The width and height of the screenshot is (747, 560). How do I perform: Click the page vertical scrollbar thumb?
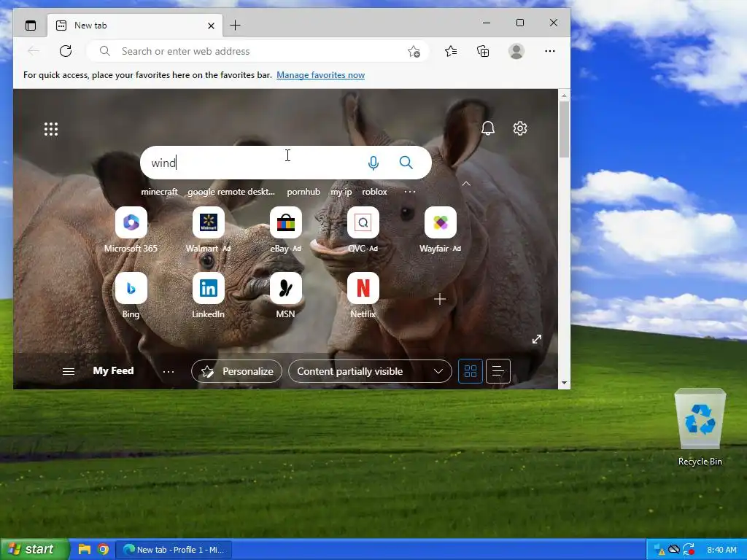pyautogui.click(x=564, y=129)
